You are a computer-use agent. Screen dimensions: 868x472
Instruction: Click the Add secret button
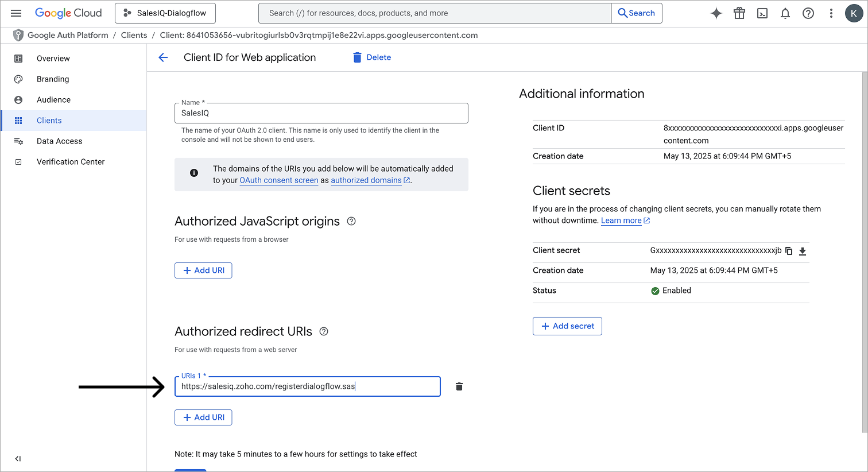(567, 326)
